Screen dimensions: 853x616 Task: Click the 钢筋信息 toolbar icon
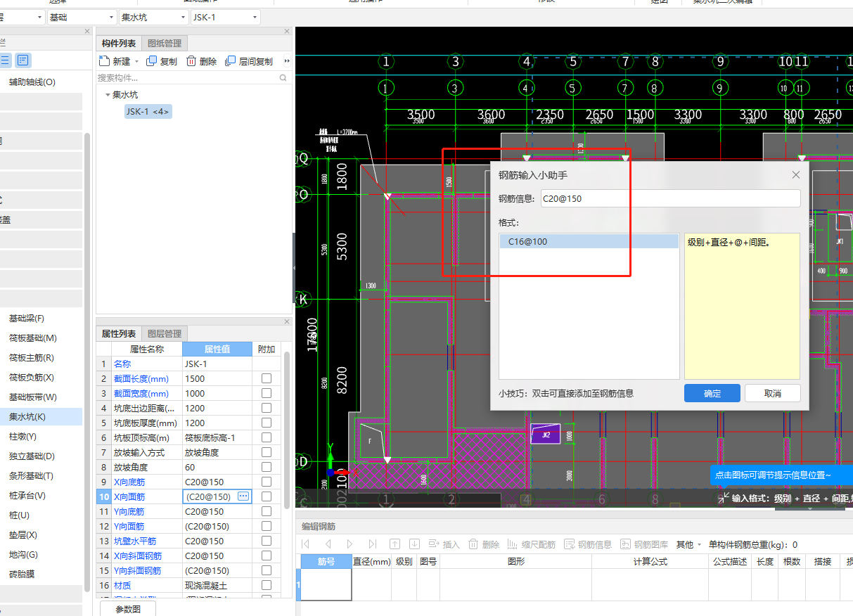[x=570, y=544]
